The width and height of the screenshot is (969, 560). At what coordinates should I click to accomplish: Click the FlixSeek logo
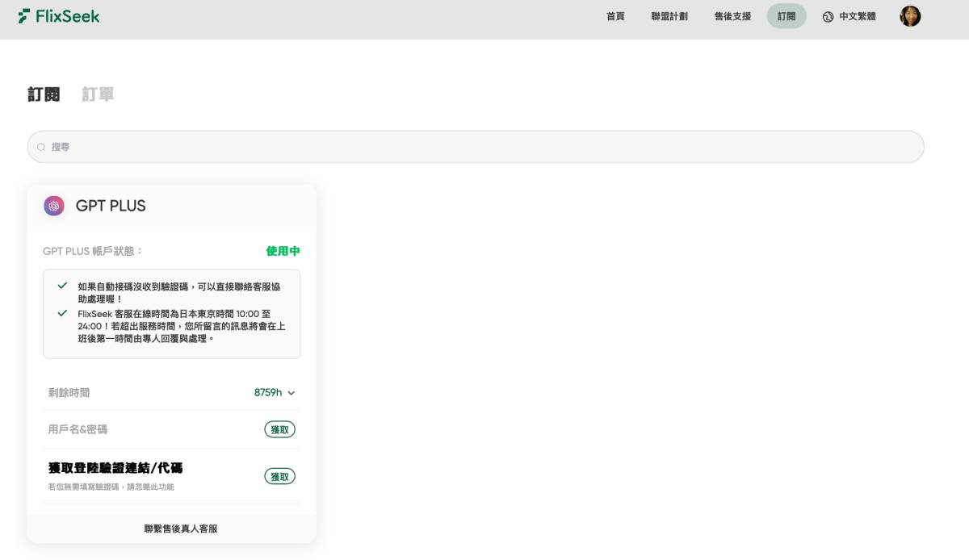click(x=59, y=16)
